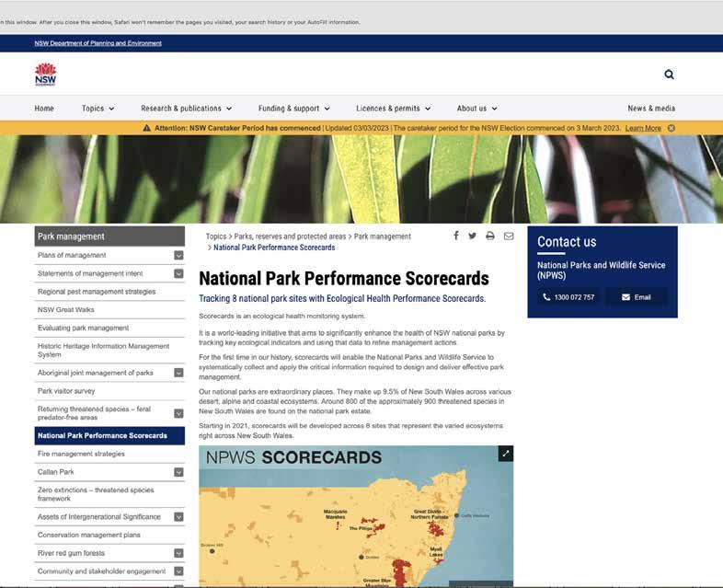Open the site search magnifier icon

click(669, 75)
